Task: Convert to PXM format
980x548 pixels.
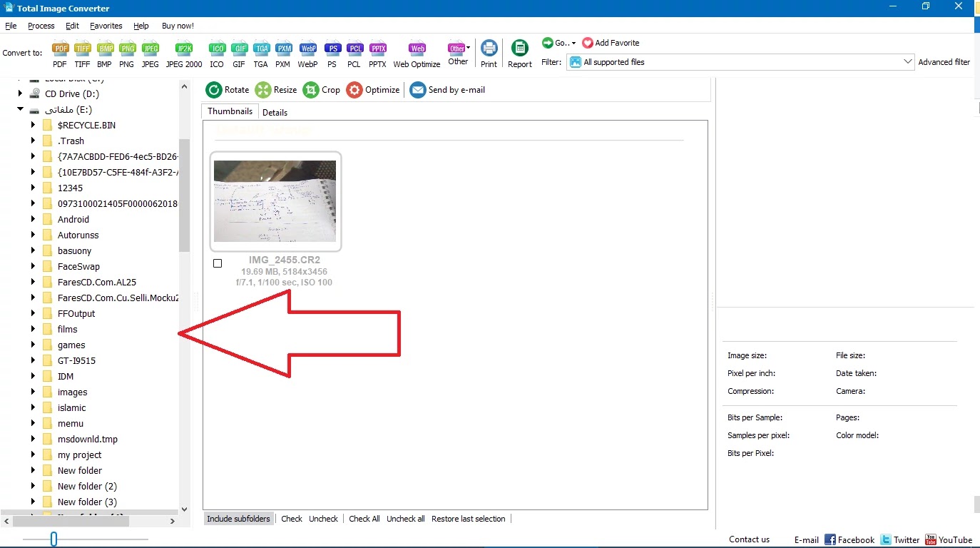Action: [283, 55]
